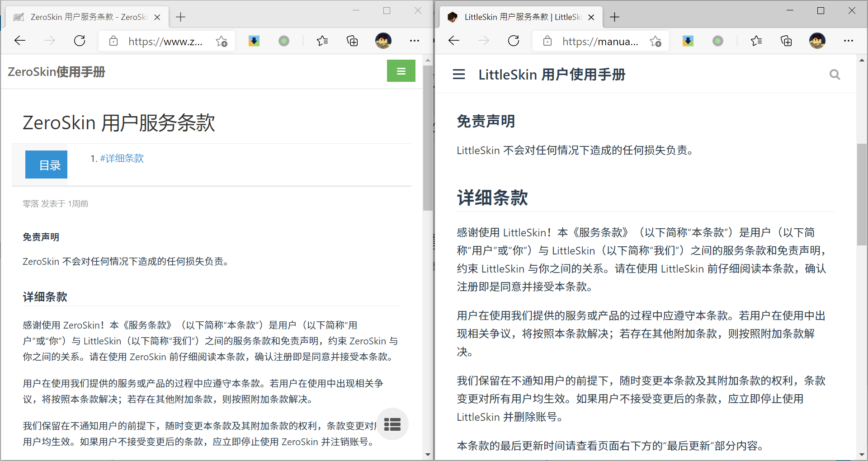This screenshot has width=868, height=461.
Task: Open a new tab in the left browser
Action: 181,17
